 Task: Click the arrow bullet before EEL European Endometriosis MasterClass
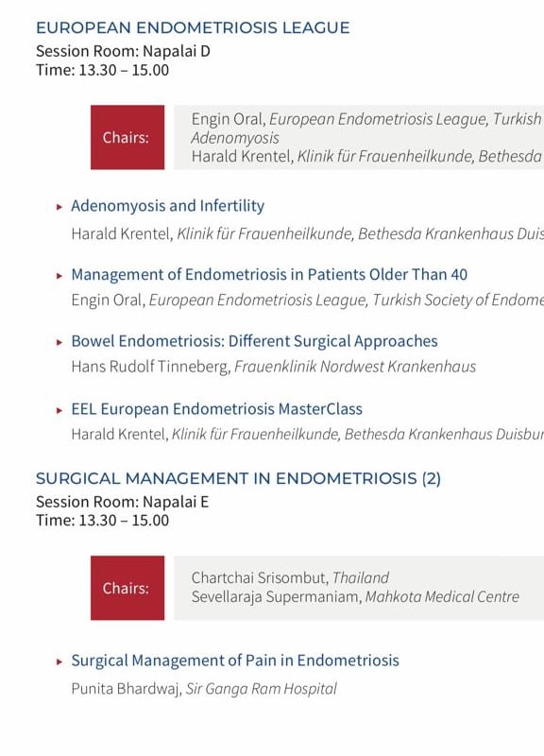click(x=59, y=410)
